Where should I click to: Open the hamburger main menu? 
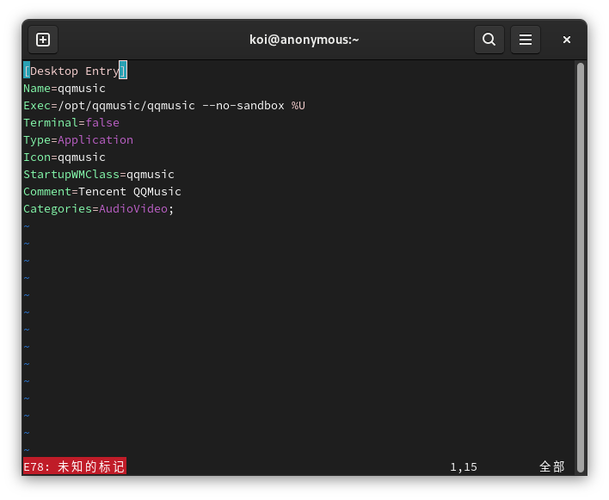tap(525, 40)
